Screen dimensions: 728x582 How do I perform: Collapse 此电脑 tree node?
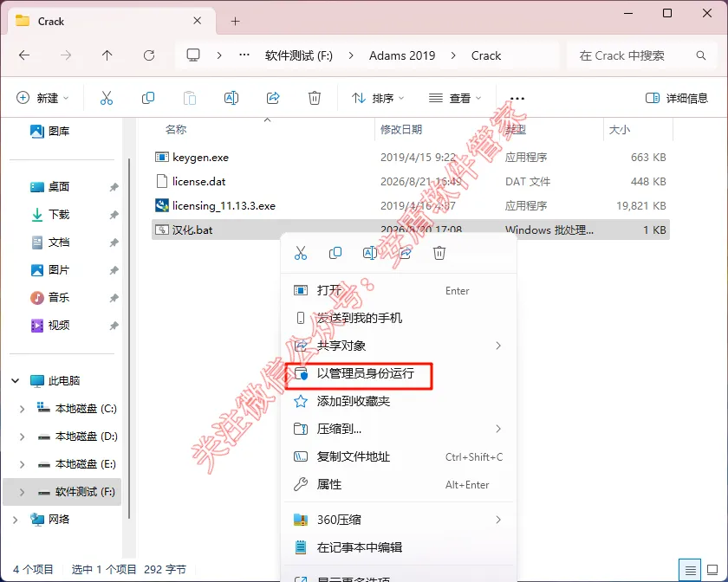point(15,381)
